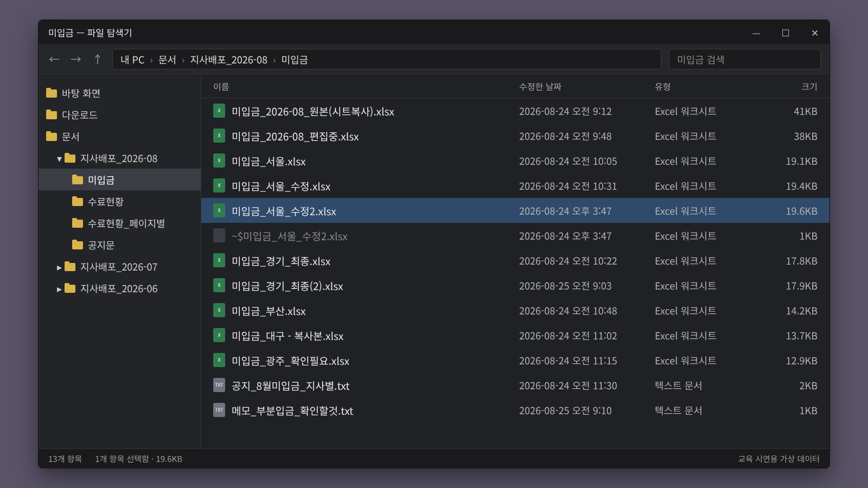
Task: Click Excel icon of 미입금_부산.xlsx
Action: pos(219,310)
